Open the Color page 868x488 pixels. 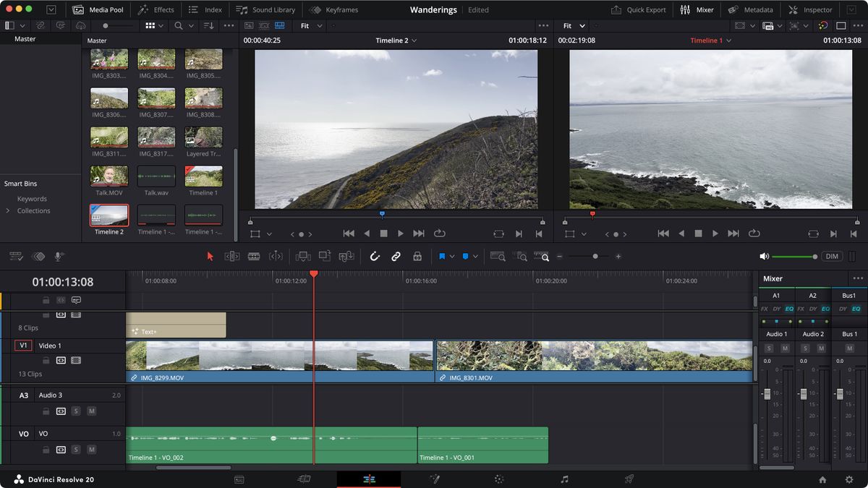498,479
